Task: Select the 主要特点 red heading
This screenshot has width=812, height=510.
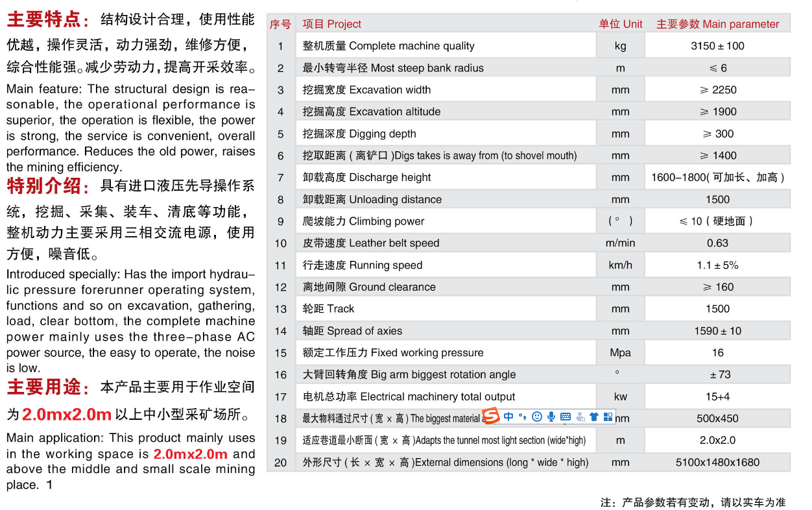Action: coord(49,20)
